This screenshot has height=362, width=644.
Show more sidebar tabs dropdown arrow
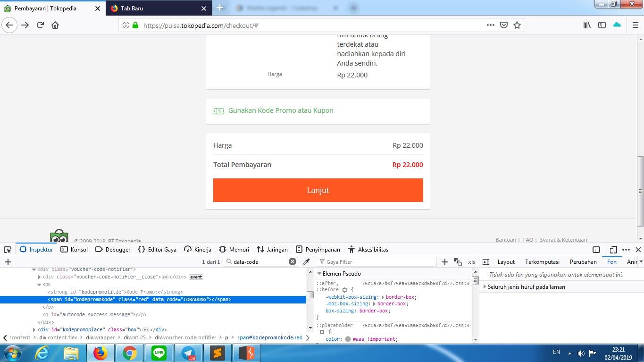pyautogui.click(x=640, y=262)
